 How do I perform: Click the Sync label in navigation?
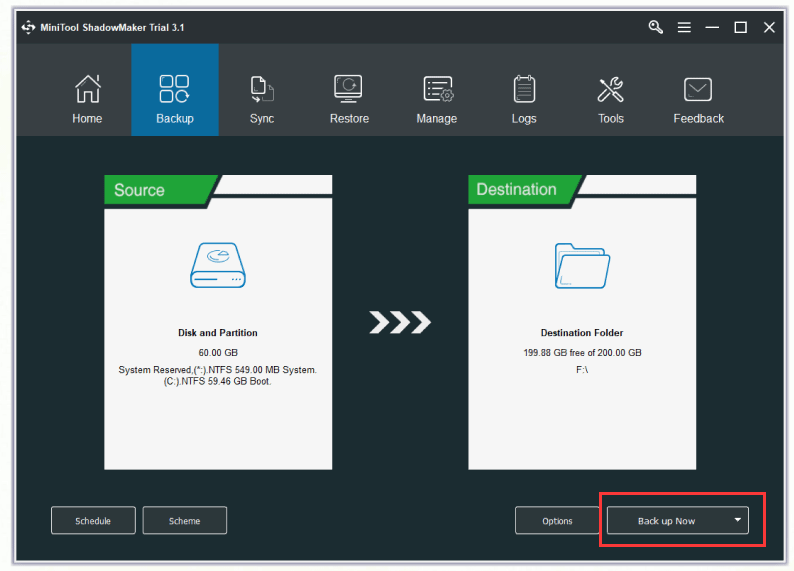[x=262, y=118]
